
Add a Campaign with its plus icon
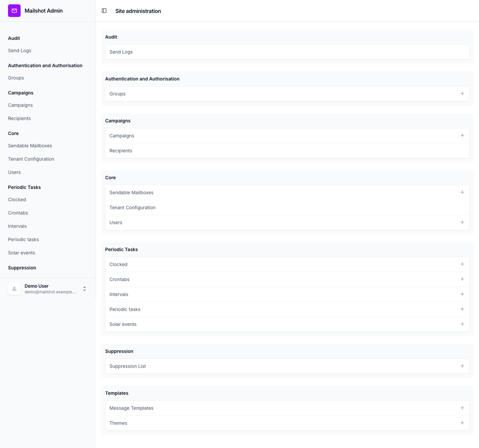click(x=462, y=136)
